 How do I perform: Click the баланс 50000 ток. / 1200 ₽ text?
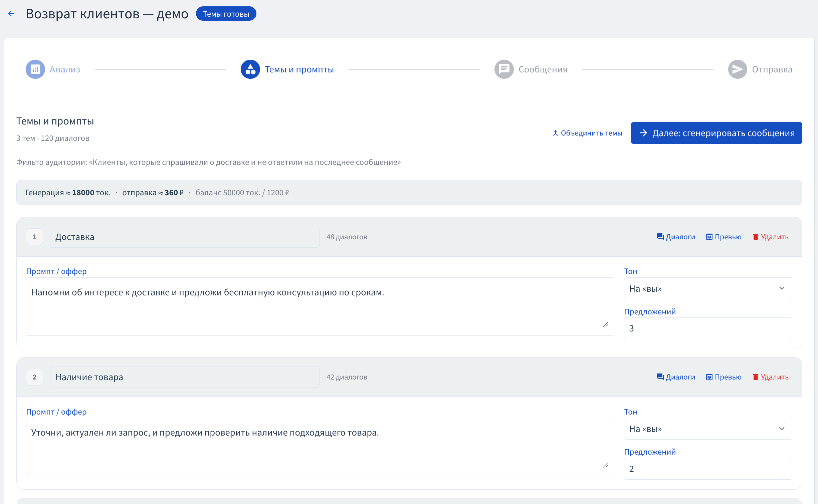[242, 193]
